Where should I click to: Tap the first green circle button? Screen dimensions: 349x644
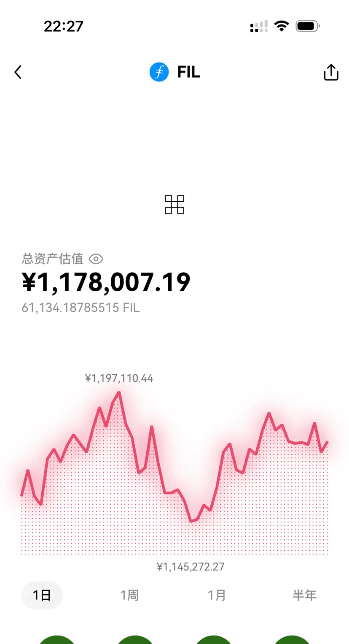[57, 639]
